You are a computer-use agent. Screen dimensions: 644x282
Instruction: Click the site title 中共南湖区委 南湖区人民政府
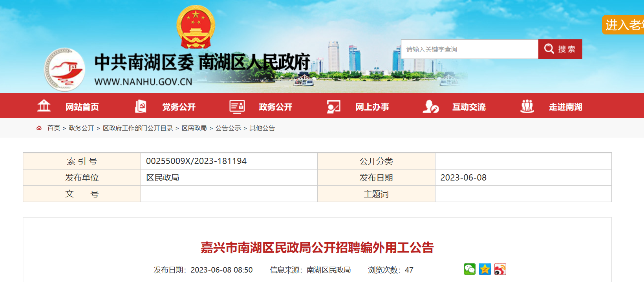click(x=202, y=62)
